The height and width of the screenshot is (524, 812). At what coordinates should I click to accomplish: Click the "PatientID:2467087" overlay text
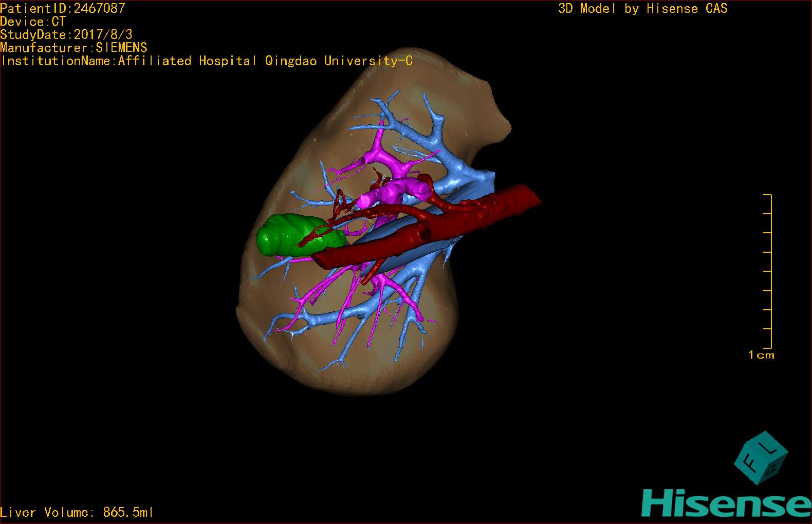tap(63, 8)
